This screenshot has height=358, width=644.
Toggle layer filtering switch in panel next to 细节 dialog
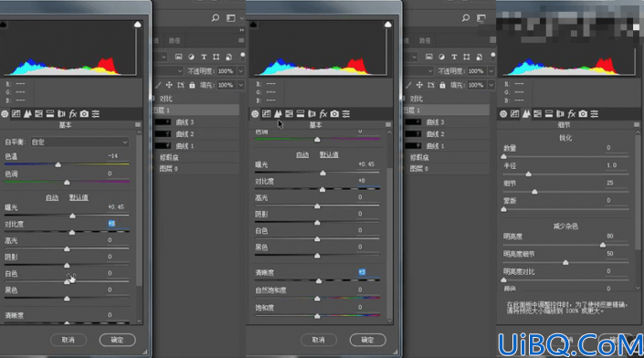tap(493, 56)
